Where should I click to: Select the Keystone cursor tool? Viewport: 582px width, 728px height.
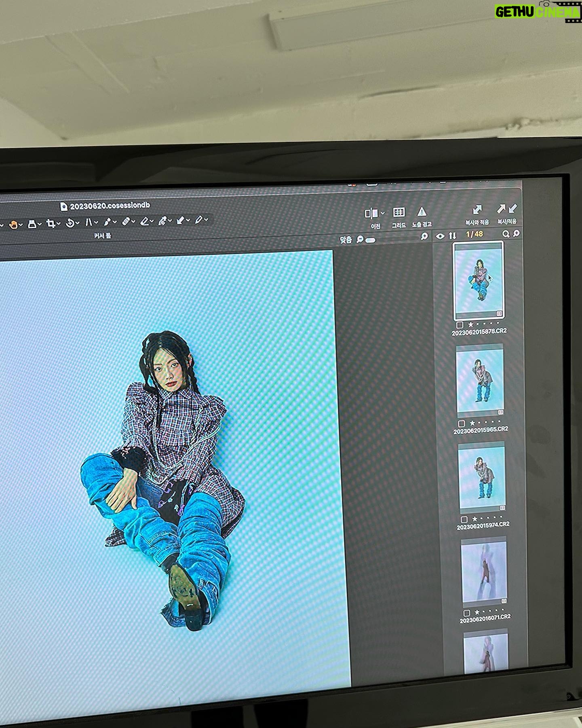click(x=89, y=222)
